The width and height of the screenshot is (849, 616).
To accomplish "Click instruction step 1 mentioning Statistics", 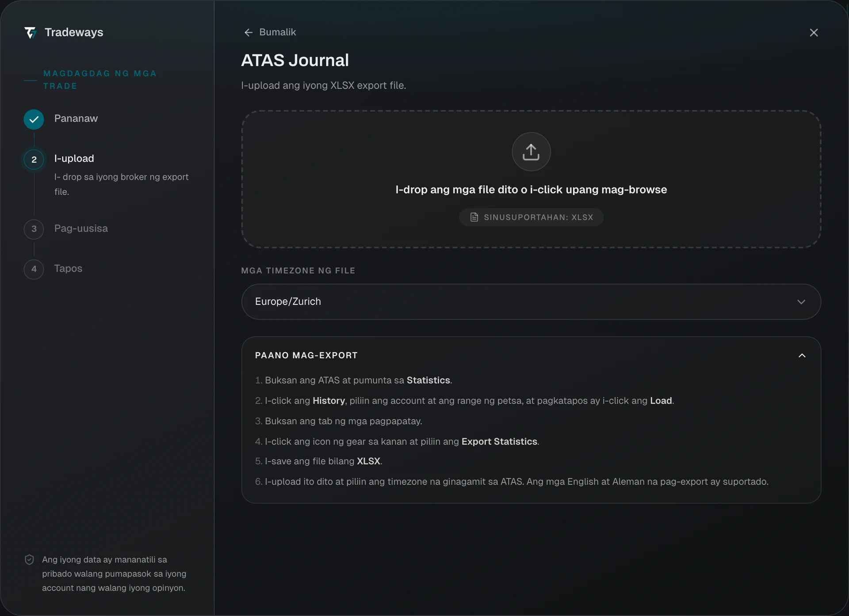I will tap(354, 380).
